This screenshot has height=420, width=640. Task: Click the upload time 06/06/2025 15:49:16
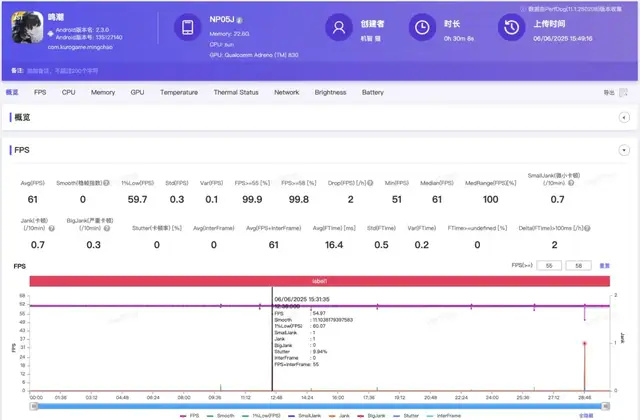point(562,38)
